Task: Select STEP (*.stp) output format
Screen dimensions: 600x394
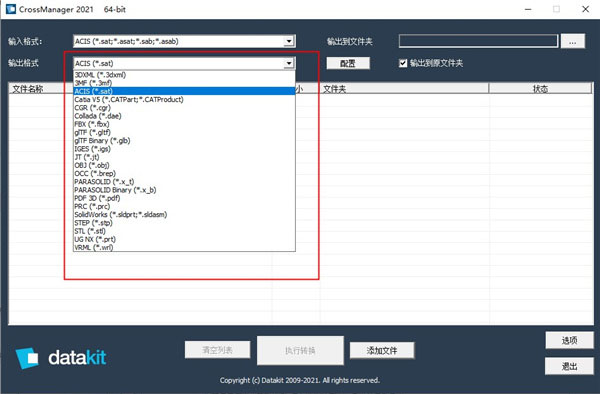Action: click(x=184, y=223)
